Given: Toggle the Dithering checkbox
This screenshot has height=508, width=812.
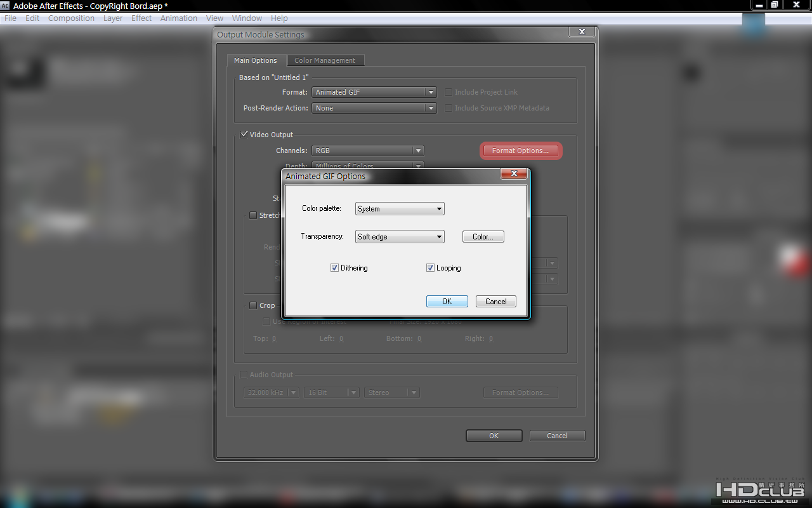Looking at the screenshot, I should 334,268.
